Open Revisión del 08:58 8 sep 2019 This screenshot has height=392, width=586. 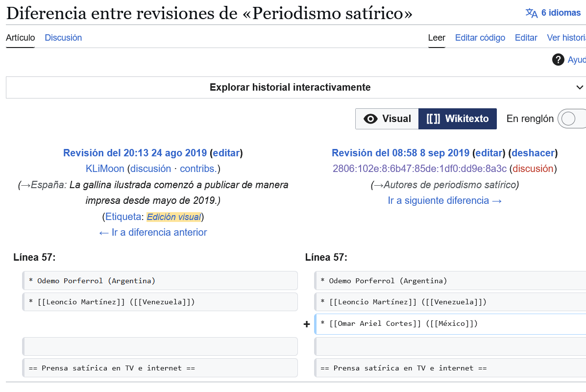(x=401, y=153)
